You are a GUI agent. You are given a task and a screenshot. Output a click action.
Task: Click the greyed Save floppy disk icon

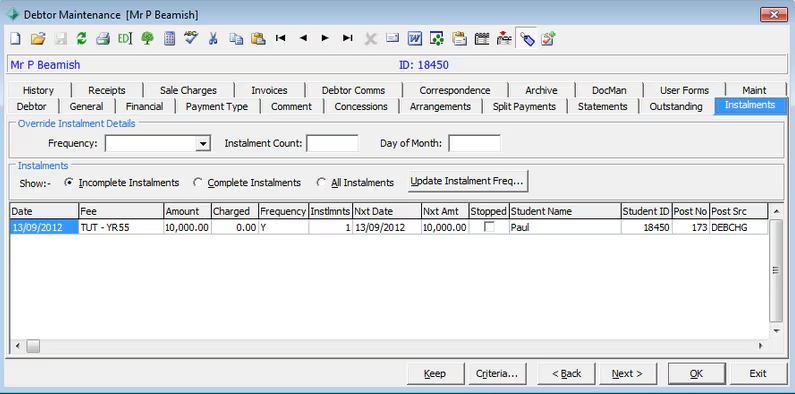pyautogui.click(x=60, y=39)
